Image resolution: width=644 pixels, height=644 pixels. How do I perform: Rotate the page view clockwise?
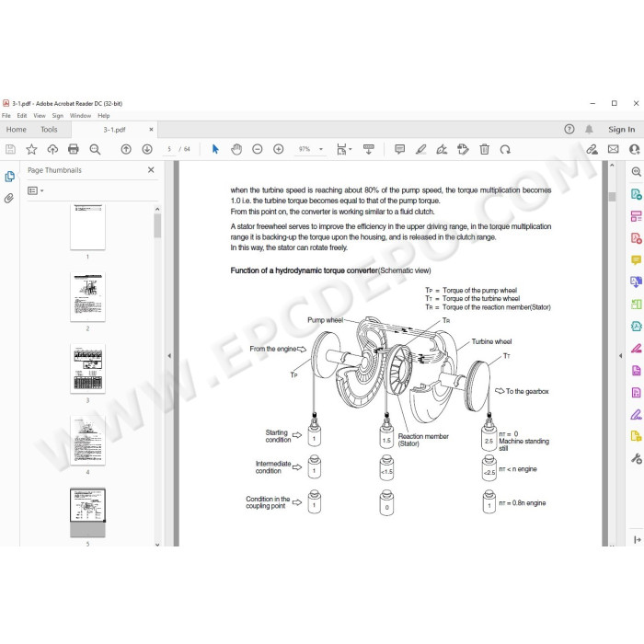505,149
